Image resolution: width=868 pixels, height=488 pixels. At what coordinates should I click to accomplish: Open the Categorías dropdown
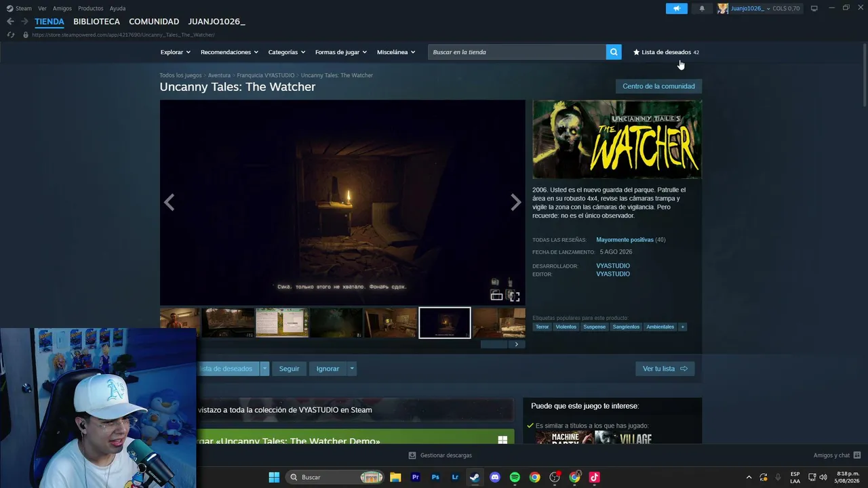[287, 52]
